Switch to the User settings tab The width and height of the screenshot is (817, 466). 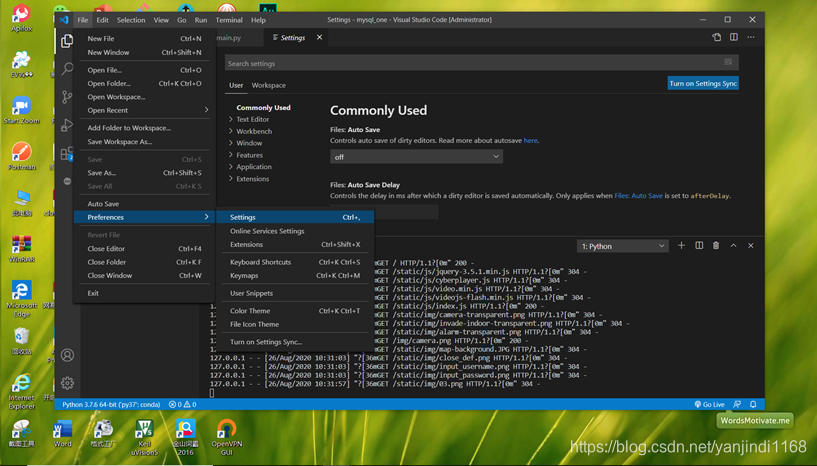[236, 85]
